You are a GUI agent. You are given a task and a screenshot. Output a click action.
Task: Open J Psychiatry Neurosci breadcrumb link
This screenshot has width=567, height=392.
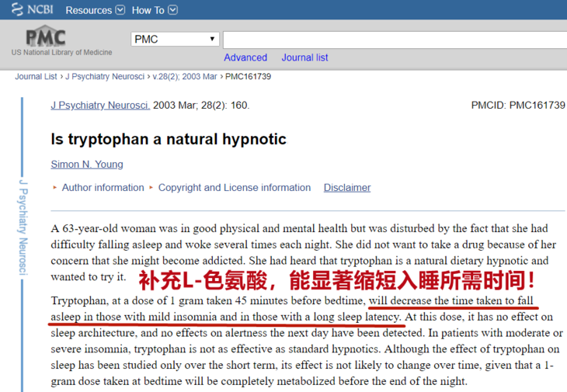[x=106, y=77]
